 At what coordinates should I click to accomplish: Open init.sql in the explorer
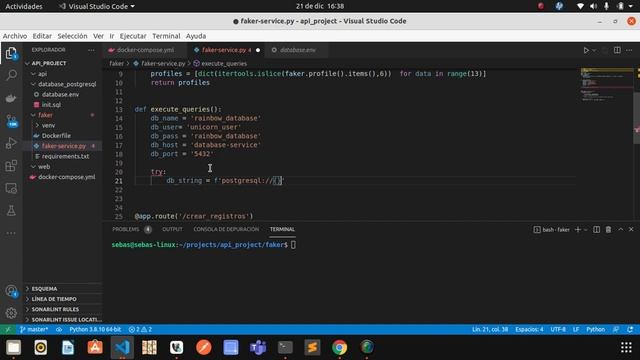(51, 105)
